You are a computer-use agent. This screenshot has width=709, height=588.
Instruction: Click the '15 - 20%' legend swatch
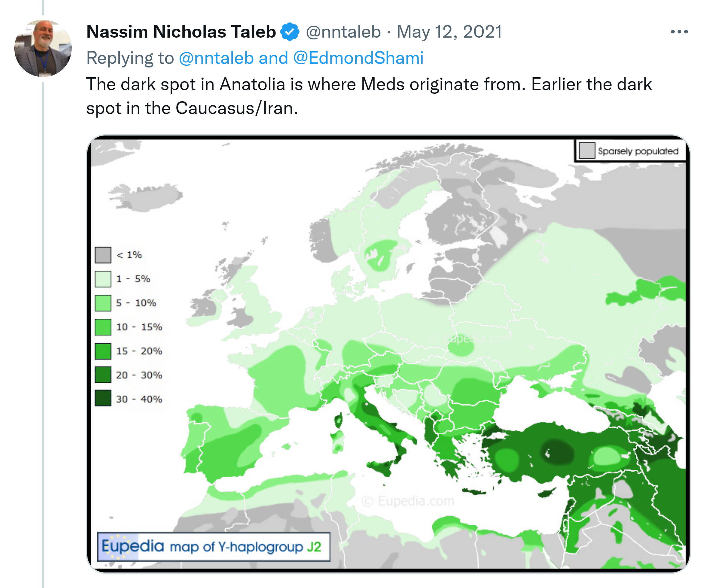(103, 351)
